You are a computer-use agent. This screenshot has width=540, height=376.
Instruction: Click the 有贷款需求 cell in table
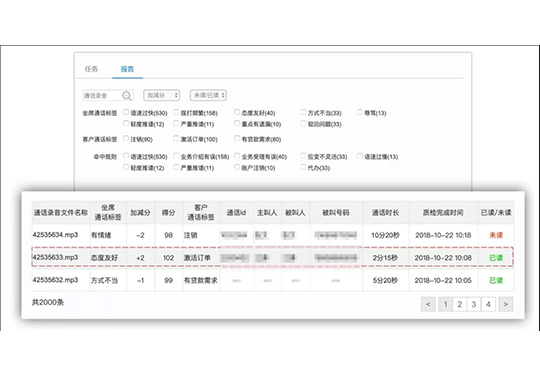200,280
